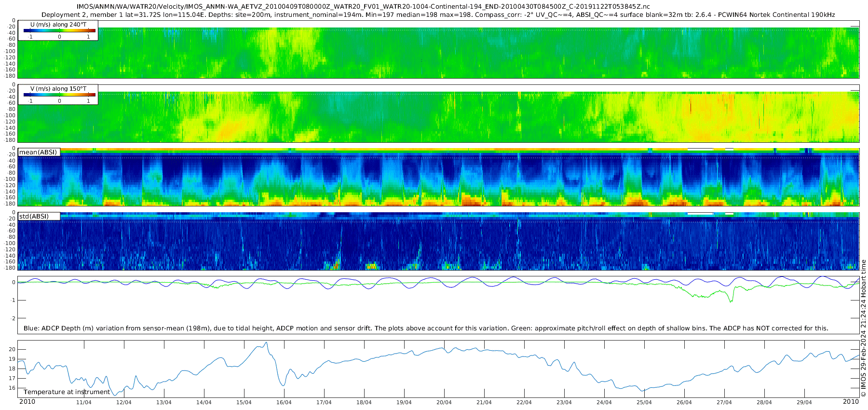The height and width of the screenshot is (410, 868).
Task: Click the 29/04 date axis label
Action: click(x=804, y=402)
